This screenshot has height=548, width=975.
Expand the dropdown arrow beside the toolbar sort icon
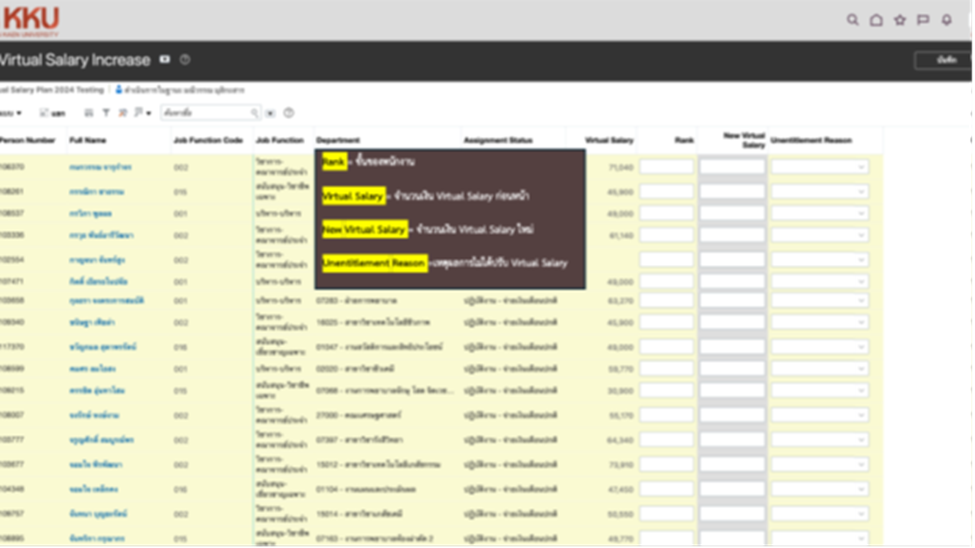pos(149,113)
